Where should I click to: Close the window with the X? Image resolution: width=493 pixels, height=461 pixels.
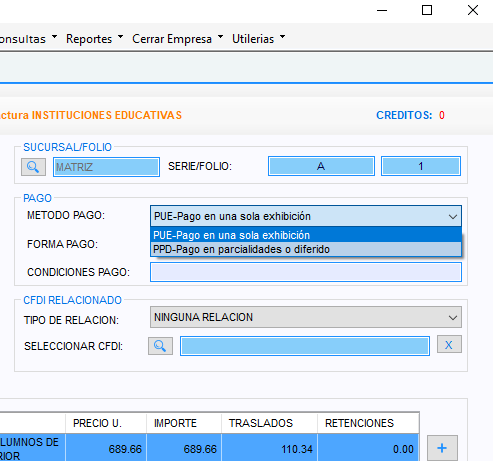[473, 10]
